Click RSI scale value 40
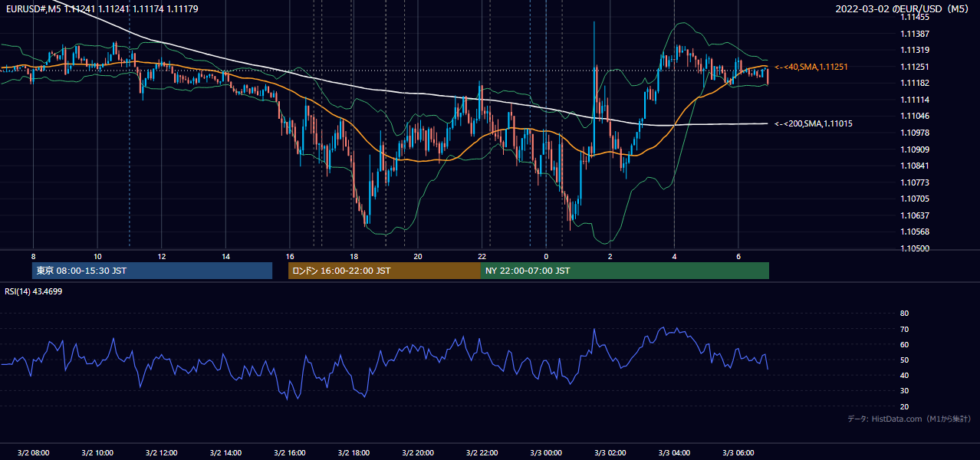 click(x=904, y=375)
